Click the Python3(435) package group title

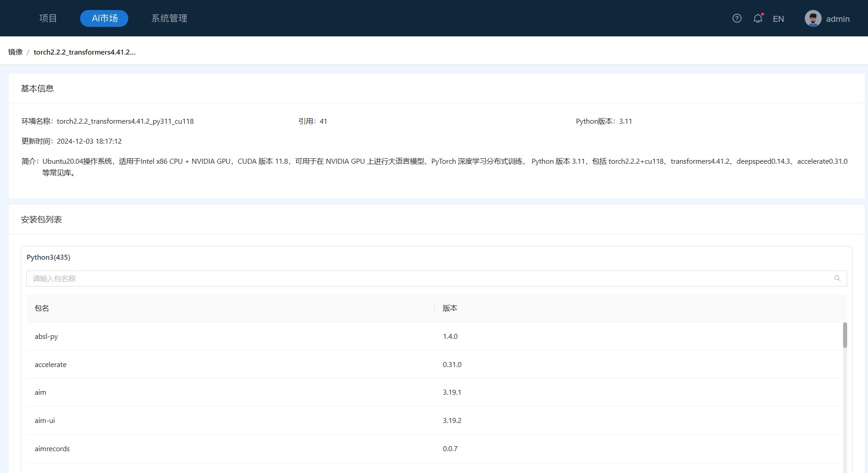click(48, 257)
